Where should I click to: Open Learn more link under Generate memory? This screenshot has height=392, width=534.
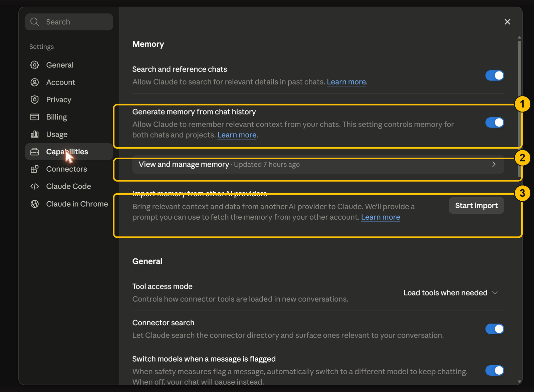point(237,135)
